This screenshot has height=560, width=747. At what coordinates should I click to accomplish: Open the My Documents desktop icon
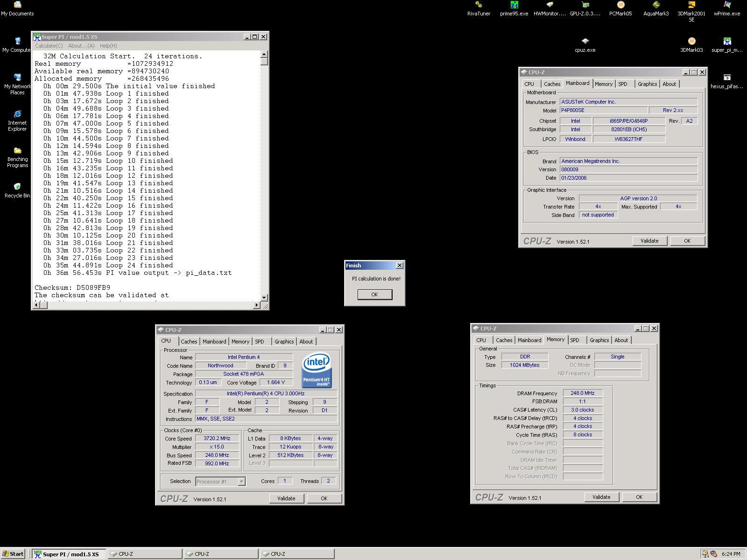[x=17, y=8]
